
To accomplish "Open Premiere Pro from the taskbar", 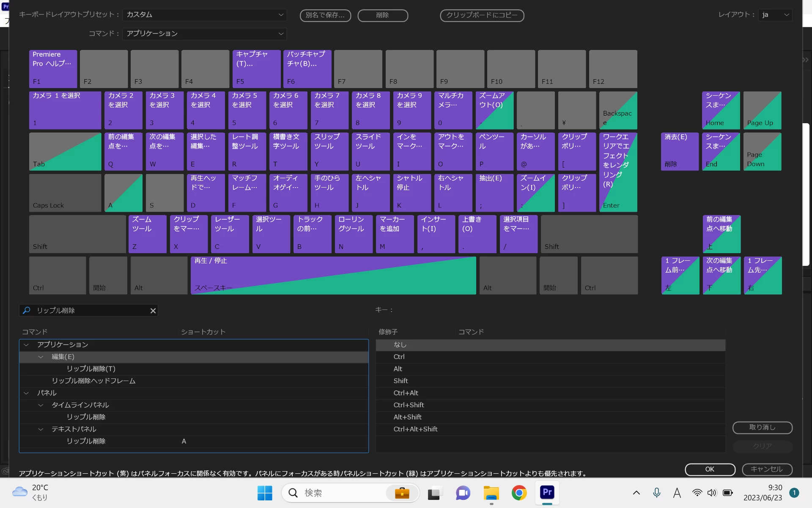I will 547,492.
